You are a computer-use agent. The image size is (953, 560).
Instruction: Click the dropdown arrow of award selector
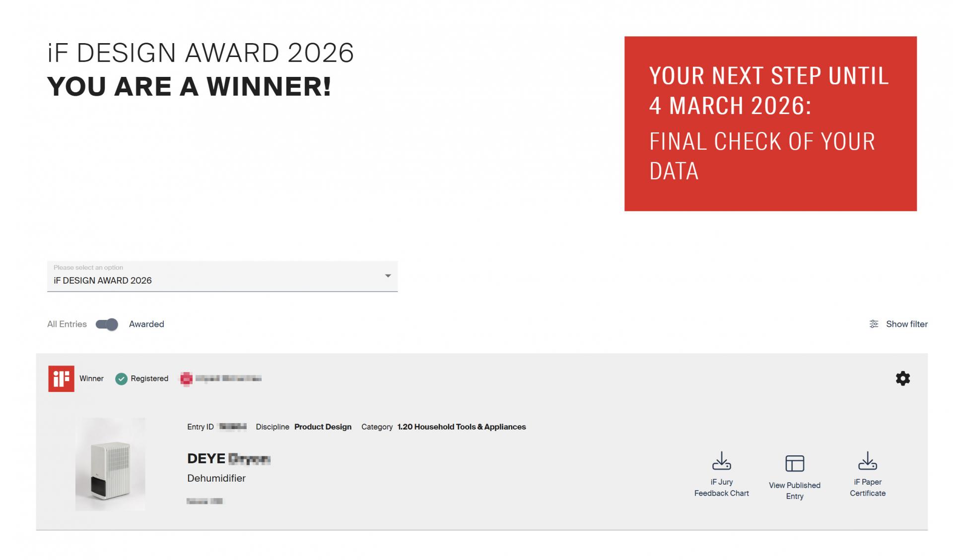pyautogui.click(x=388, y=276)
